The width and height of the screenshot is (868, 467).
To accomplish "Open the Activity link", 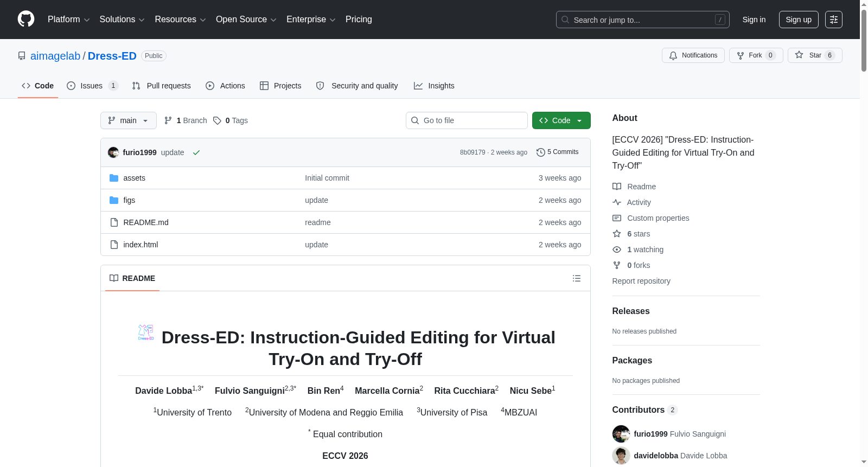I will tap(631, 202).
